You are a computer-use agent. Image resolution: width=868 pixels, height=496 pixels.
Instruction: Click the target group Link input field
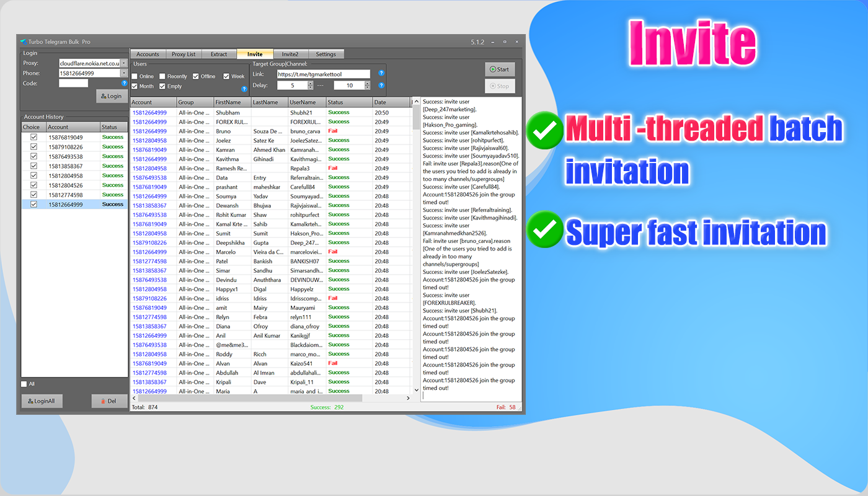[323, 74]
